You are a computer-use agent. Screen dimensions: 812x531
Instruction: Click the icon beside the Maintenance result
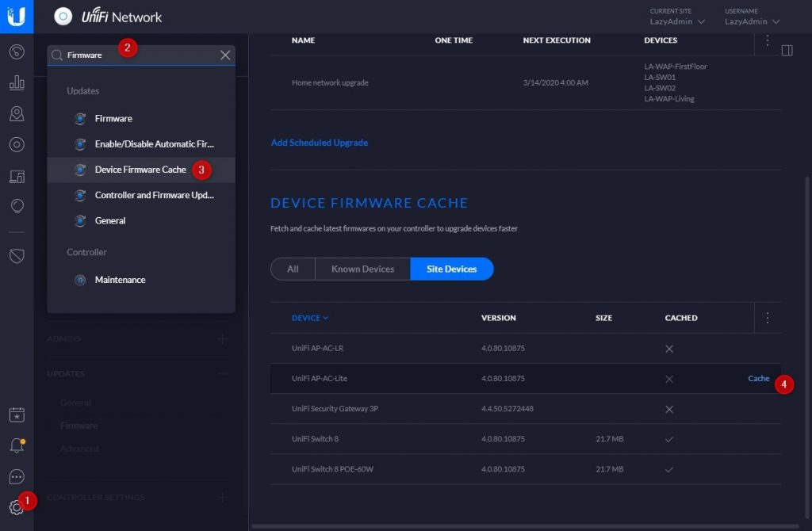80,280
